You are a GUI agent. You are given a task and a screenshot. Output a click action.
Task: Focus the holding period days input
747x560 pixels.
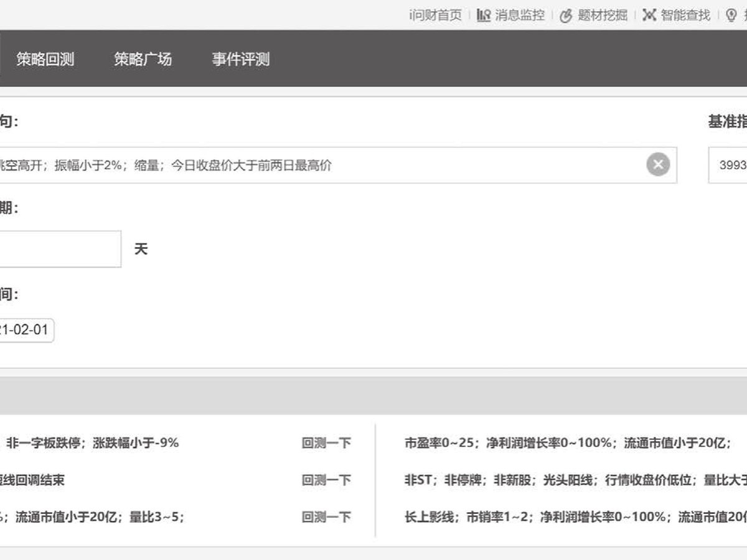click(60, 249)
